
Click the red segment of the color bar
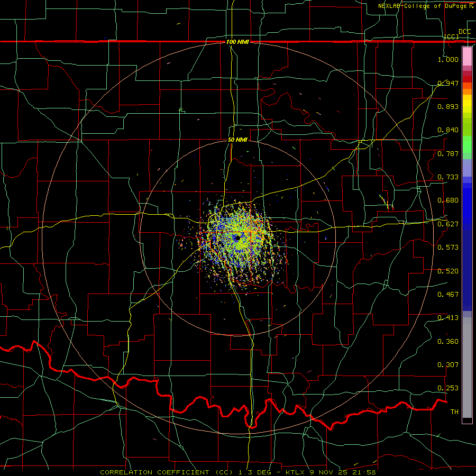pos(467,79)
